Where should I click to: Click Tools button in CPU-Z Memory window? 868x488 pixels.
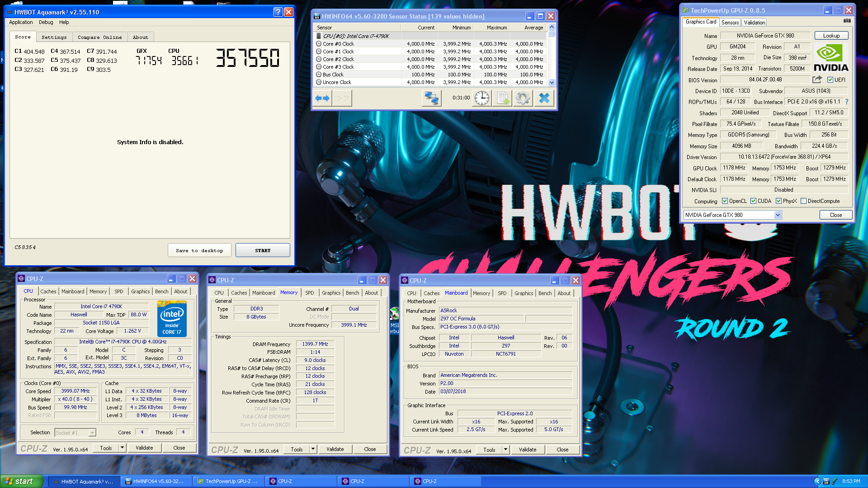(297, 449)
